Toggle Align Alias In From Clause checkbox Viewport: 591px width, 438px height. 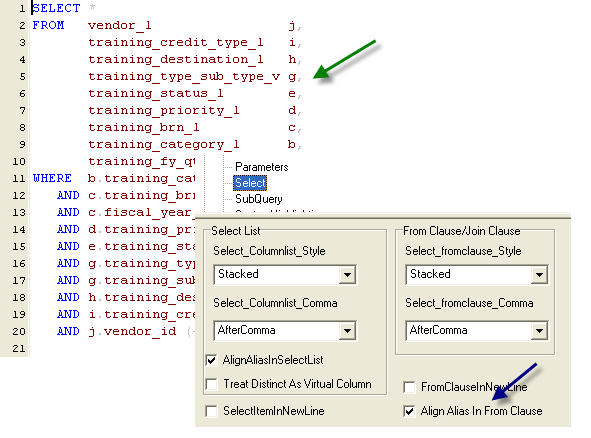[x=409, y=411]
